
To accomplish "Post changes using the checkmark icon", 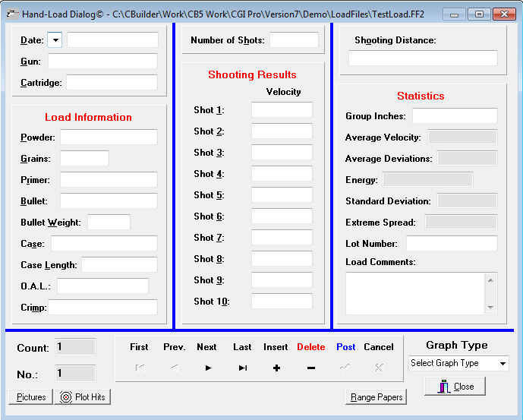I will point(345,368).
